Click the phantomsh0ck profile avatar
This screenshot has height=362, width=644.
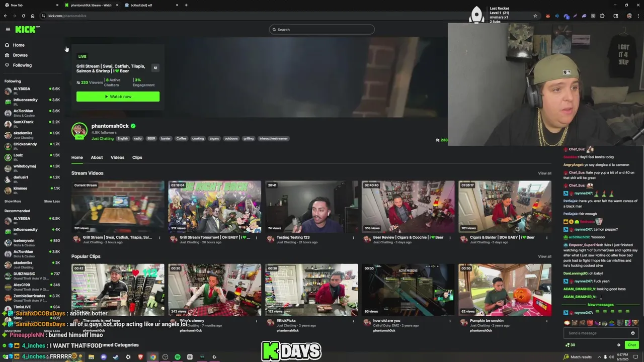coord(79,130)
